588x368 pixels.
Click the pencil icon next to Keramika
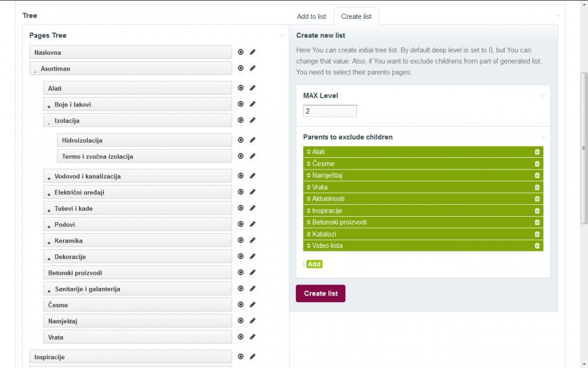[252, 240]
